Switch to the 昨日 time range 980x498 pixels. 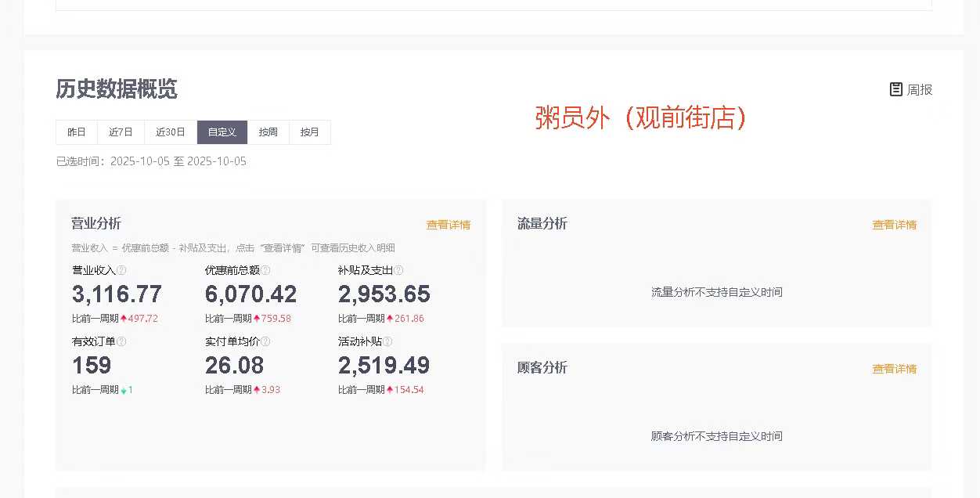[x=77, y=132]
